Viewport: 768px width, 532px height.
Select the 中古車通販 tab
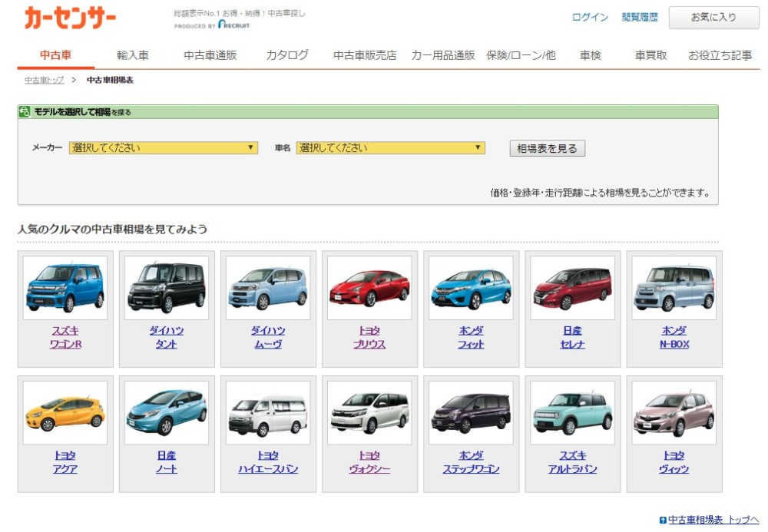(x=210, y=55)
